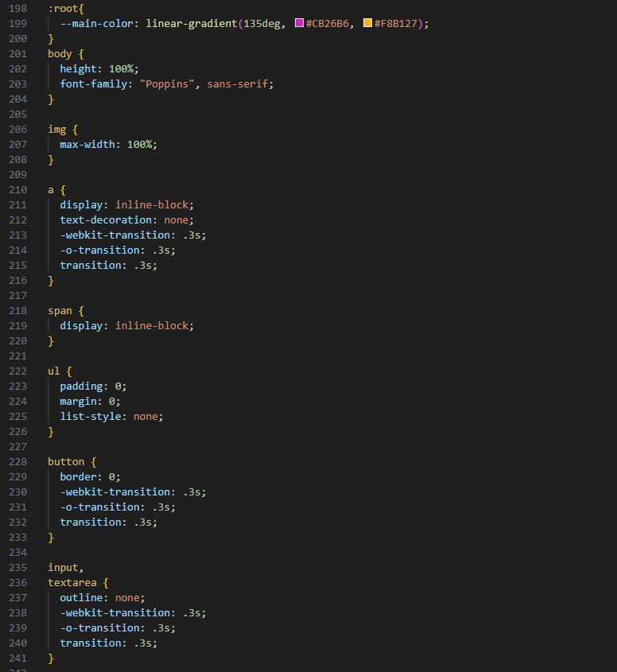Place cursor on the textarea selector
The height and width of the screenshot is (672, 617).
pos(72,583)
